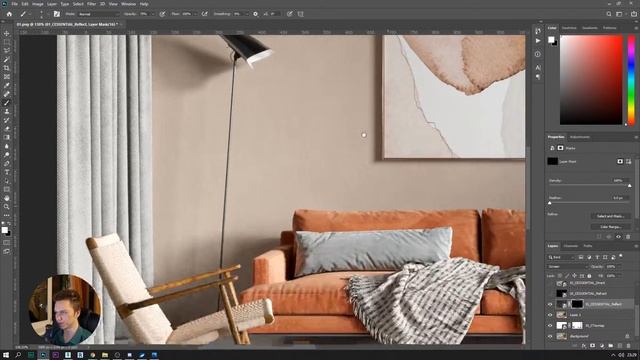
Task: Select the Rectangle shape tool
Action: [7, 189]
